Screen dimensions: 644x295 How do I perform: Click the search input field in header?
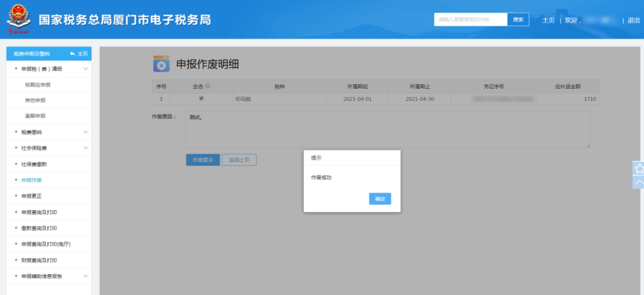coord(470,20)
